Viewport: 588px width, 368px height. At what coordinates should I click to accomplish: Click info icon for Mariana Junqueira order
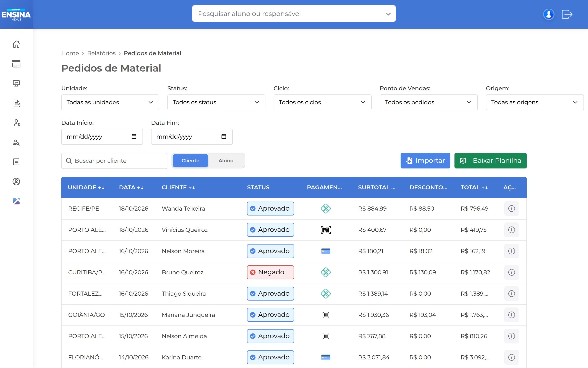coord(511,315)
